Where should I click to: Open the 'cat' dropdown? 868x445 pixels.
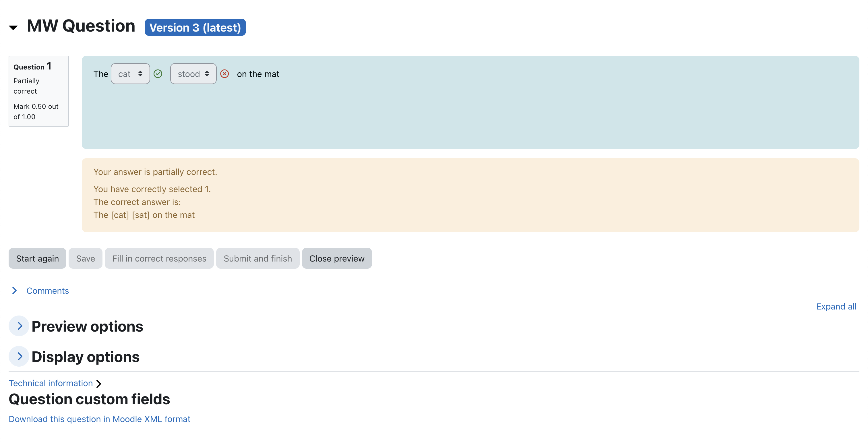[x=130, y=74]
